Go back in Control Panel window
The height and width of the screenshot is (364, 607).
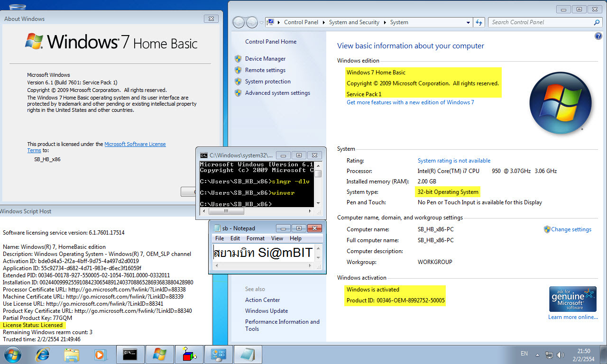[239, 22]
